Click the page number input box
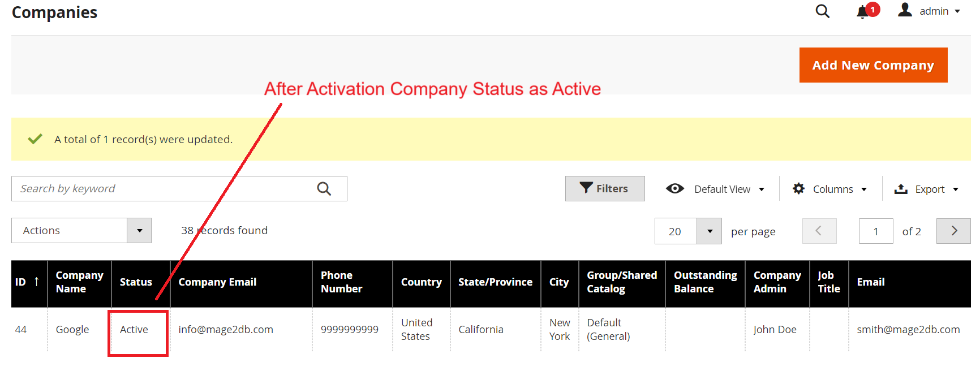The height and width of the screenshot is (371, 980). point(876,231)
